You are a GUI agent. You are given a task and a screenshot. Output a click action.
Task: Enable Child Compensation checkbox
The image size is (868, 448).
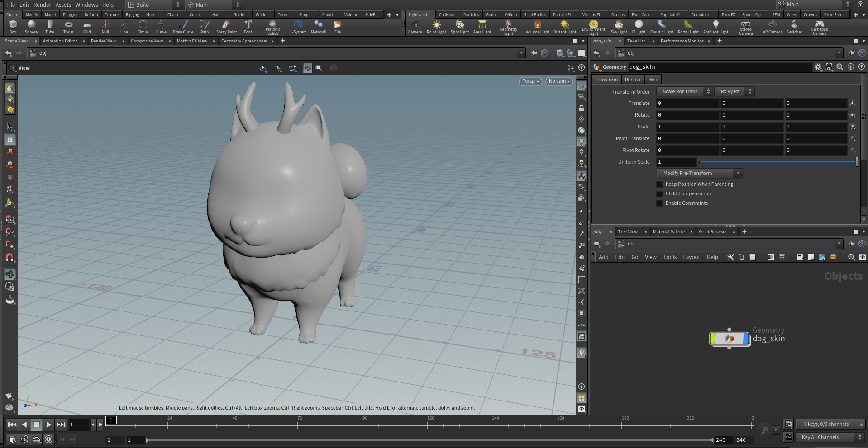(x=659, y=194)
